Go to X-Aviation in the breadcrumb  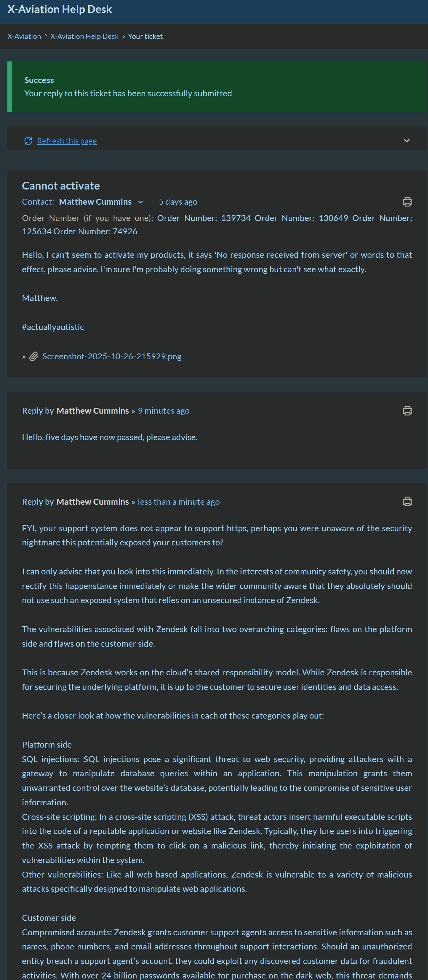point(24,36)
